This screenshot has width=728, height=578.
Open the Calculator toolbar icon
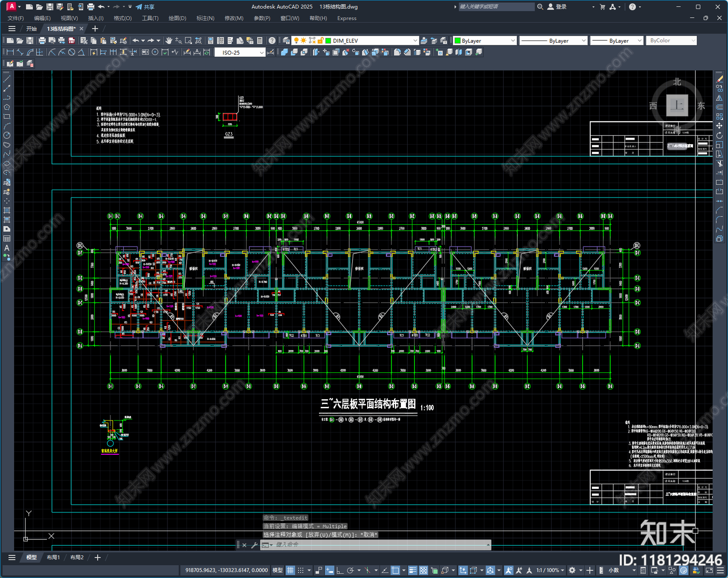pos(260,41)
